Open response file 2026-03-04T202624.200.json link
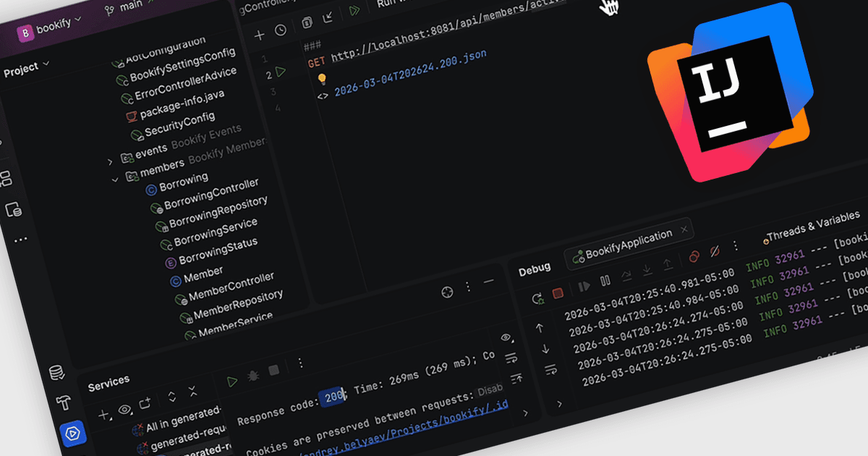868x456 pixels. pos(410,74)
